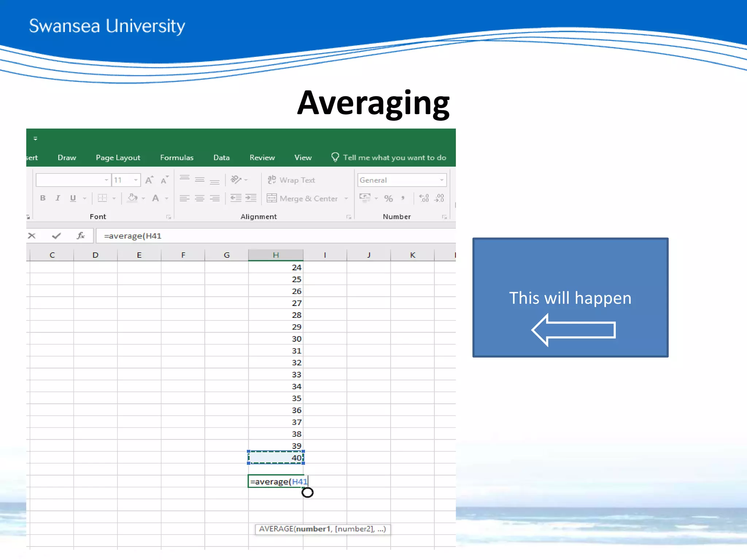Click the Percent Style icon
This screenshot has width=747, height=560.
(388, 198)
